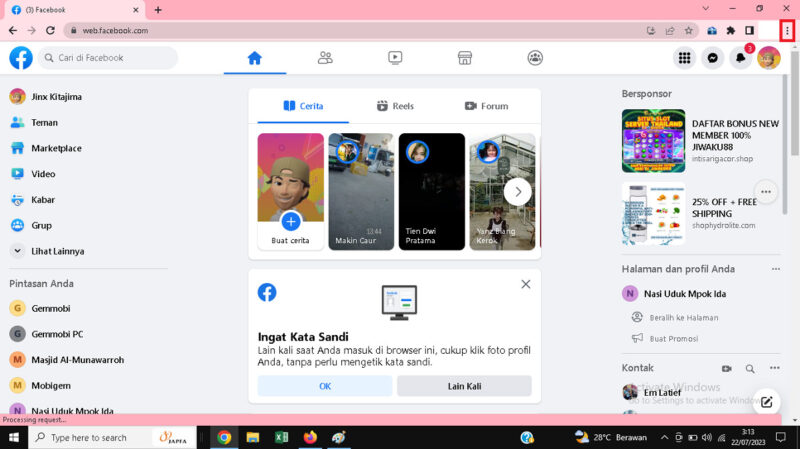Open File Explorer from taskbar
The width and height of the screenshot is (800, 449).
tap(253, 437)
